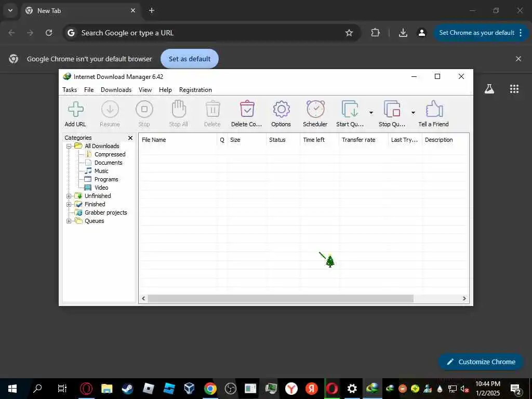Expand the Finished tree node
Screen dimensions: 532x399
point(69,204)
